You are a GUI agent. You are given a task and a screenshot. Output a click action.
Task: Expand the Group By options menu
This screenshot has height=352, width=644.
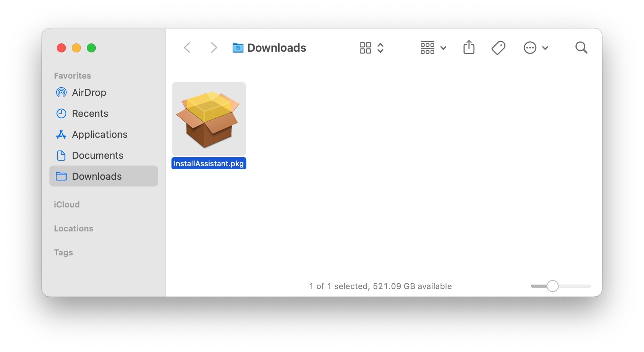click(433, 48)
